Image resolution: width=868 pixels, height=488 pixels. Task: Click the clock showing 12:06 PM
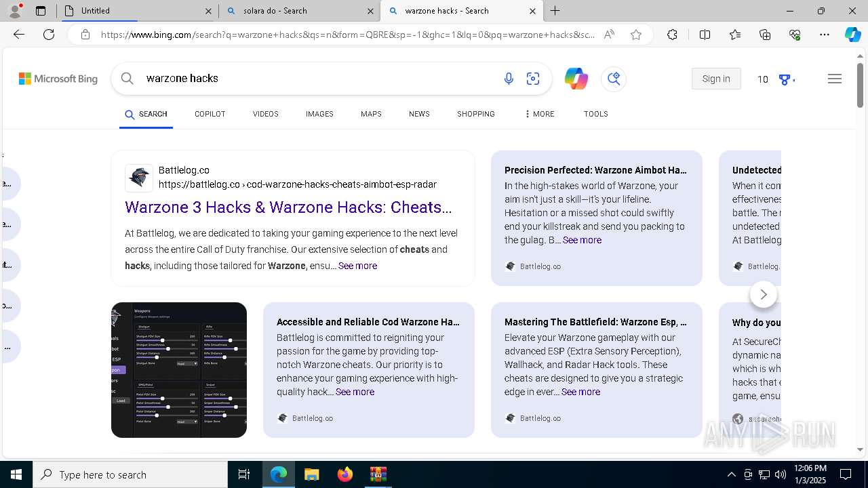click(809, 468)
